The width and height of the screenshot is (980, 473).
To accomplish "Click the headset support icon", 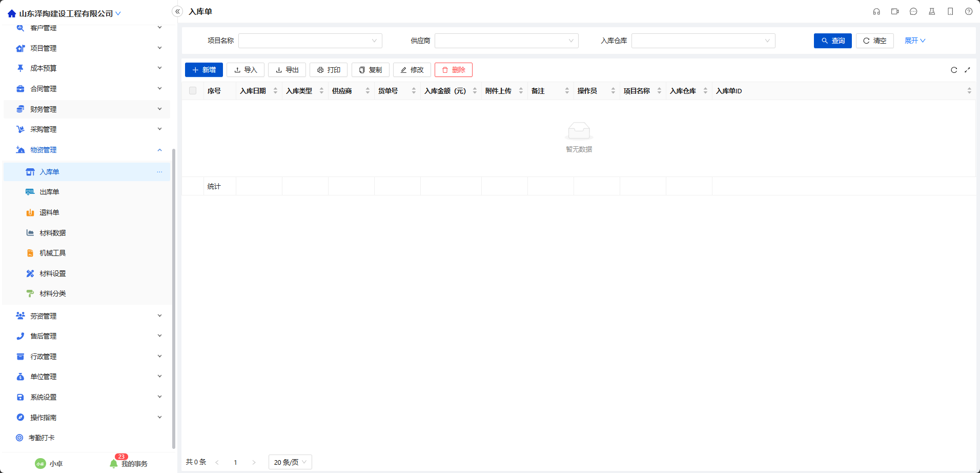I will click(x=876, y=11).
